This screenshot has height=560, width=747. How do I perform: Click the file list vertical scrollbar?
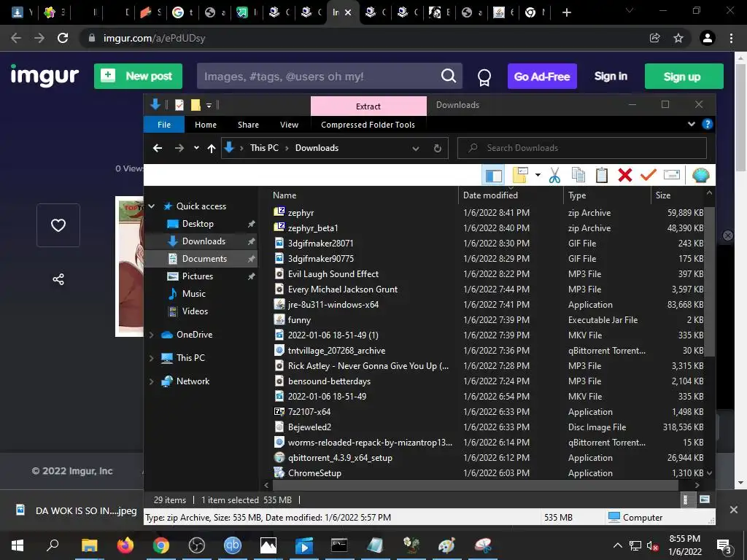[x=709, y=281]
